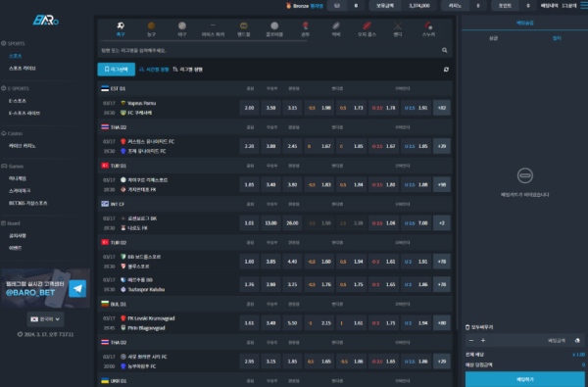
Task: Increase bet amount with plus stepper
Action: tap(483, 341)
